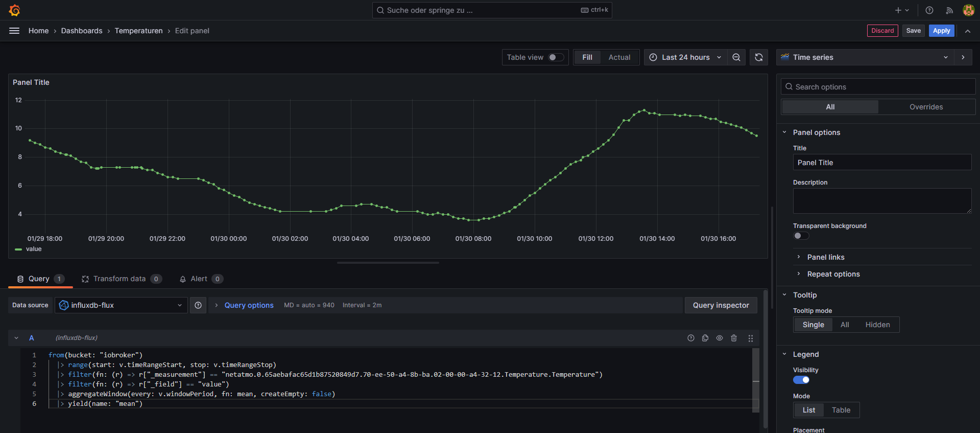Collapse options pane with right arrow

coord(963,57)
